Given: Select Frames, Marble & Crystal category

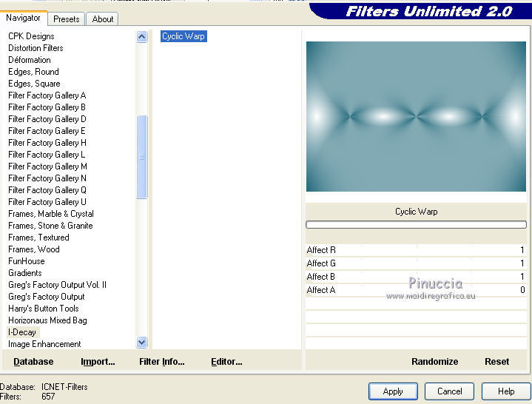Looking at the screenshot, I should (x=51, y=214).
